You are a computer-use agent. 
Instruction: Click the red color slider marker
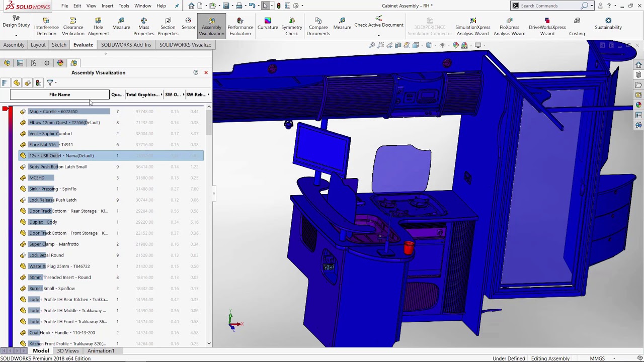(5, 108)
